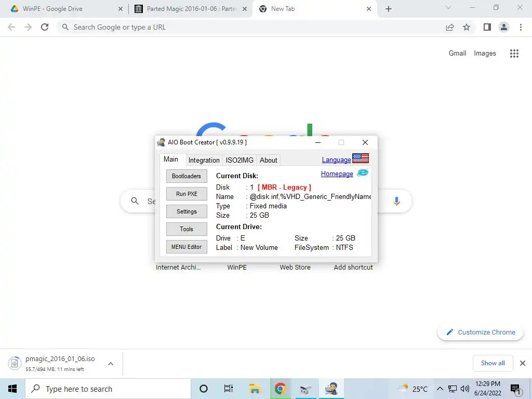This screenshot has width=532, height=399.
Task: Open the Web Store shortcut
Action: pyautogui.click(x=295, y=268)
